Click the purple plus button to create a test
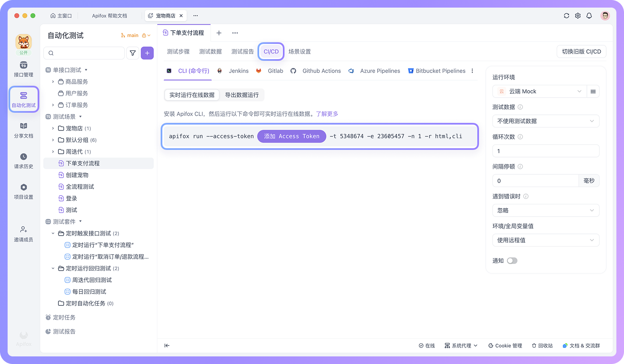The width and height of the screenshot is (624, 364). point(147,53)
